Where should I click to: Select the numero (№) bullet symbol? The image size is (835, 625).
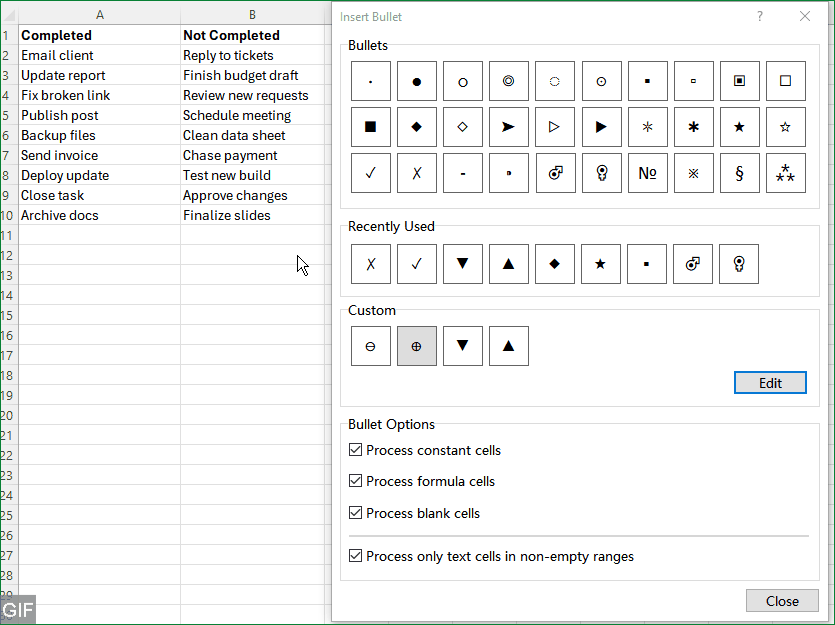coord(647,173)
